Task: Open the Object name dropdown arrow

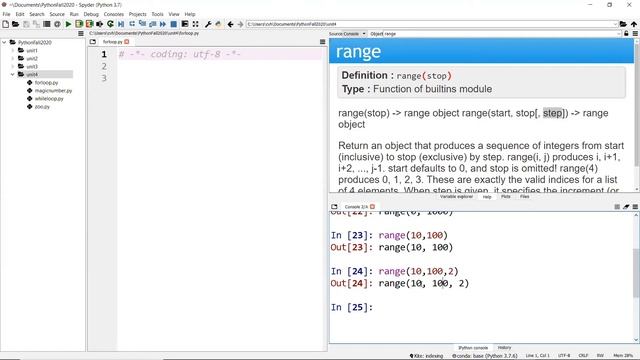Action: coord(619,33)
